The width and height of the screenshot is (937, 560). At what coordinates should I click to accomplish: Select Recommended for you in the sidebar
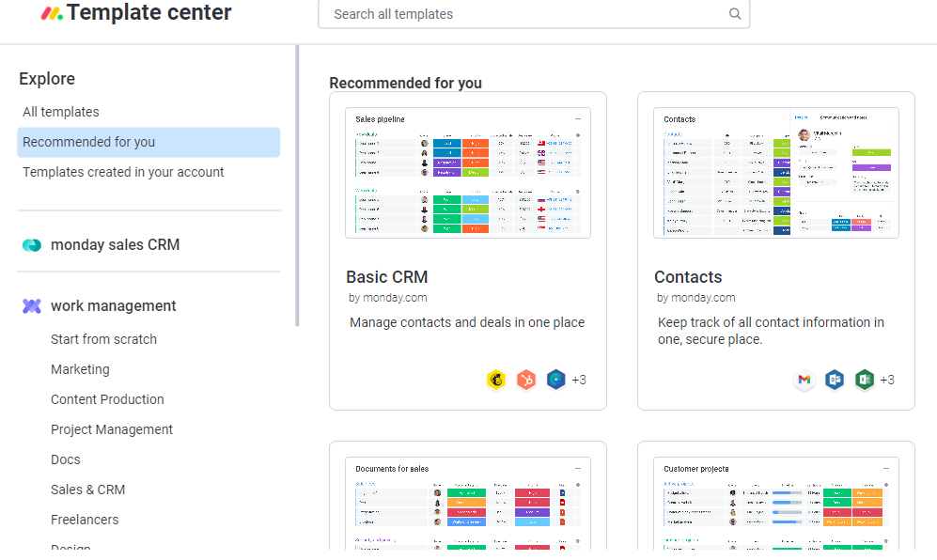click(x=148, y=142)
